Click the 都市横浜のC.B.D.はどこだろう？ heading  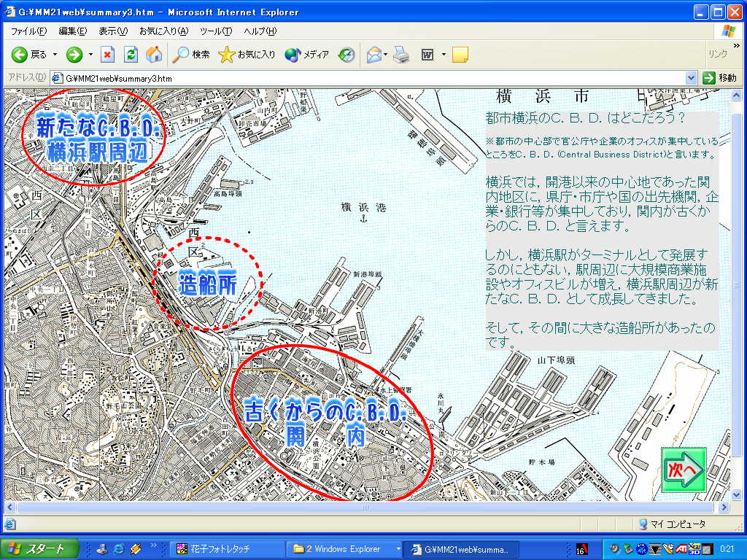585,117
